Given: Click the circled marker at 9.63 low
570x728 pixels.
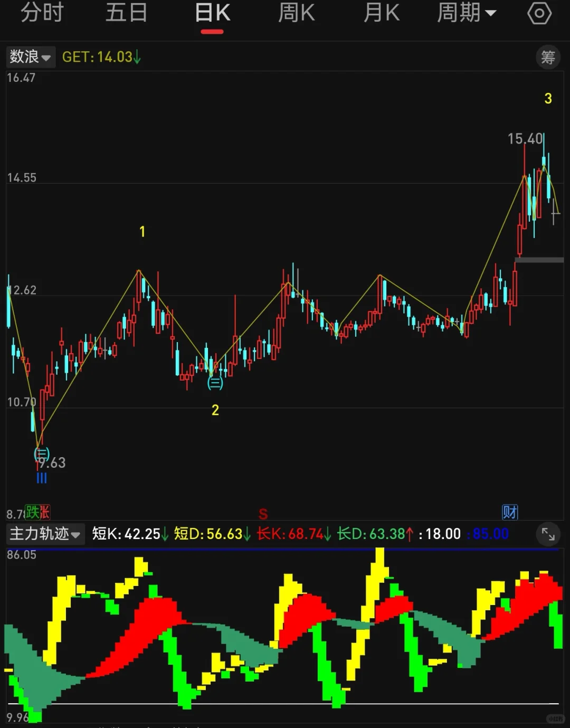Looking at the screenshot, I should pyautogui.click(x=42, y=453).
